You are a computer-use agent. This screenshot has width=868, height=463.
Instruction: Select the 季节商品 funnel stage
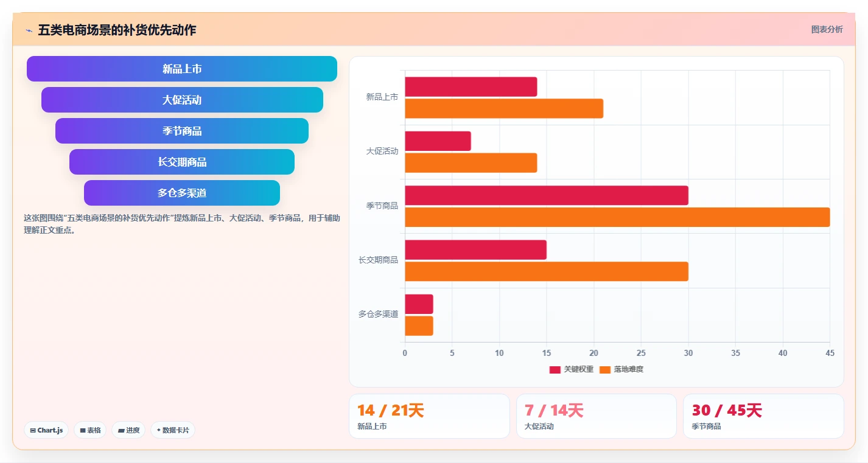point(182,131)
